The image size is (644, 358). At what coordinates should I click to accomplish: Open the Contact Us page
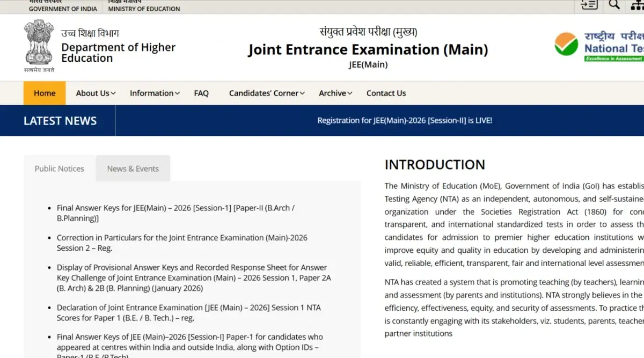click(386, 93)
